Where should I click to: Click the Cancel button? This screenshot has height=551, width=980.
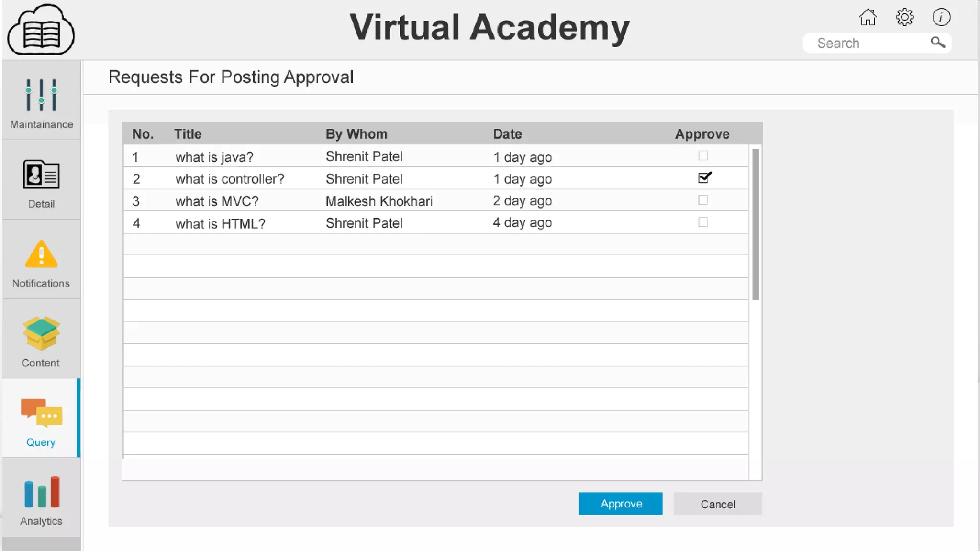click(717, 504)
